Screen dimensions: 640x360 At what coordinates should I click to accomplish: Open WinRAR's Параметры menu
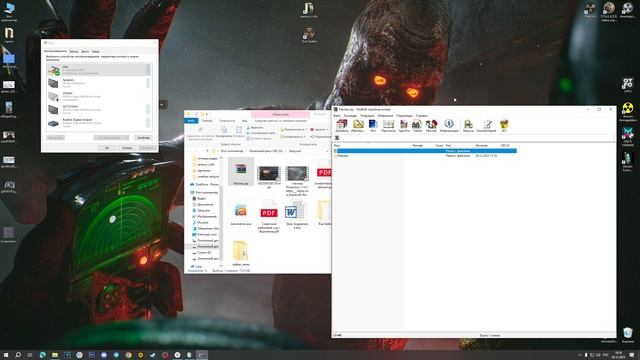[404, 116]
